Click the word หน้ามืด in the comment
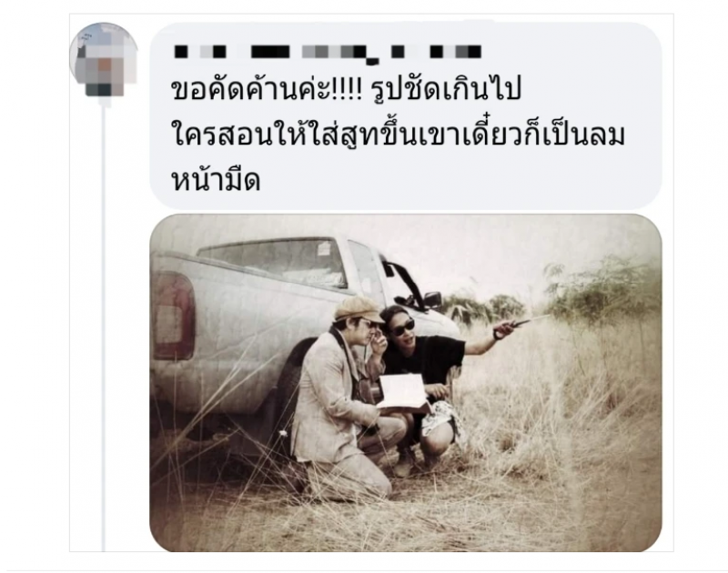Screen dimensions: 728x573 (x=216, y=180)
